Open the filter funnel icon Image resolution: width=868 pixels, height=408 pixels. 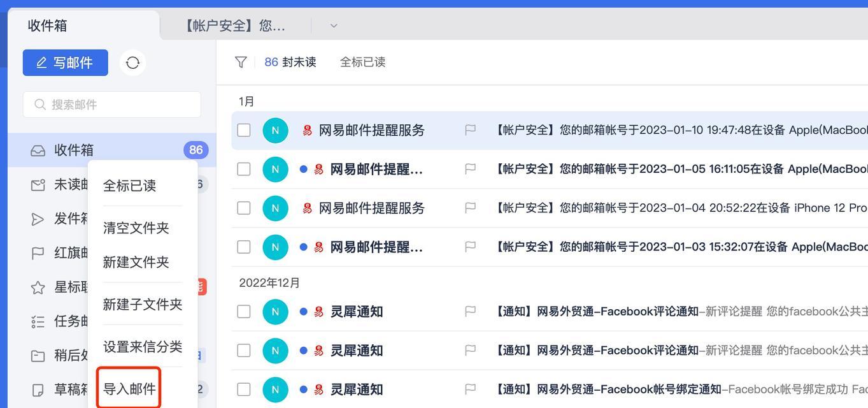click(x=241, y=62)
